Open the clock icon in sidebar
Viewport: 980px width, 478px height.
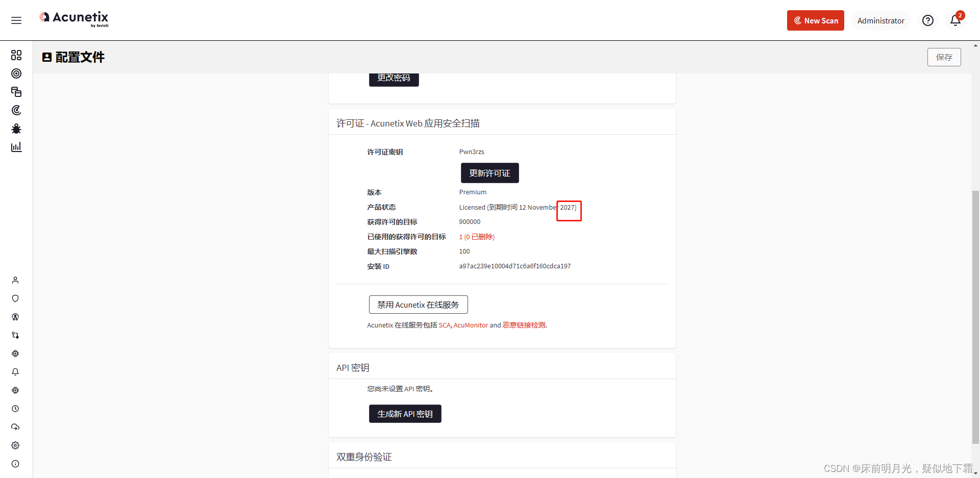click(x=15, y=409)
